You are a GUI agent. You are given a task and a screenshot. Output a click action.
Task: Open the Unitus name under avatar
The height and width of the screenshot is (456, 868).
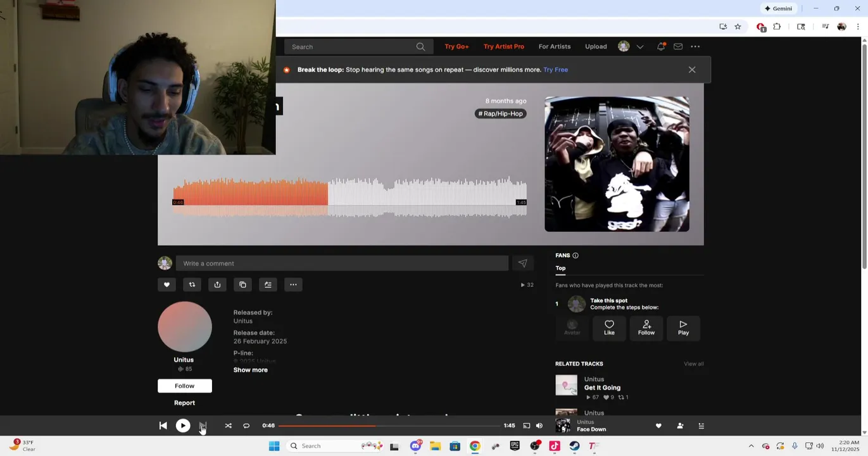point(184,360)
